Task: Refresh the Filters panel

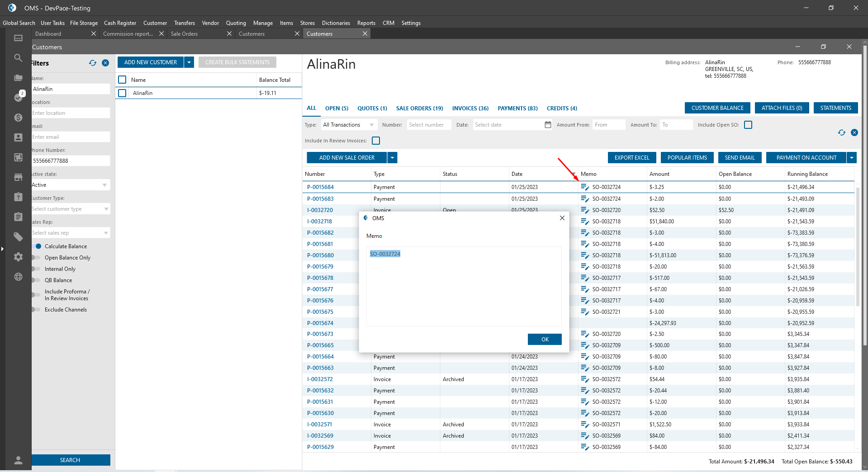Action: [93, 63]
